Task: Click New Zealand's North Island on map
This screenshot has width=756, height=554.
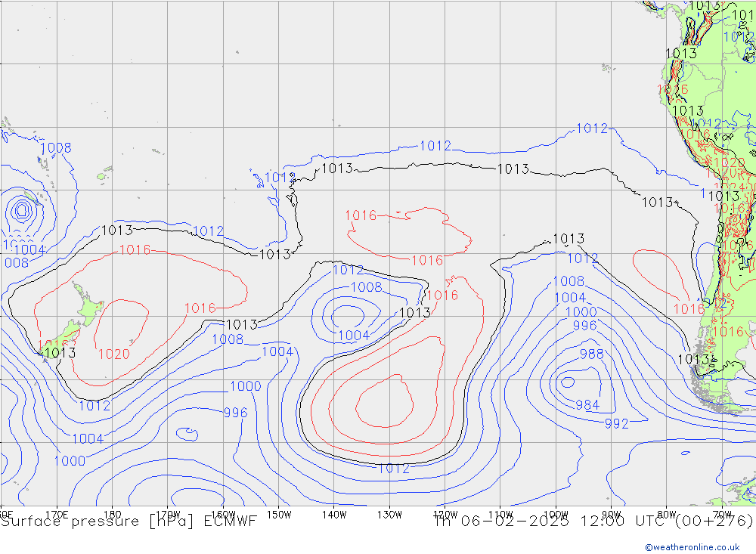Action: click(89, 307)
